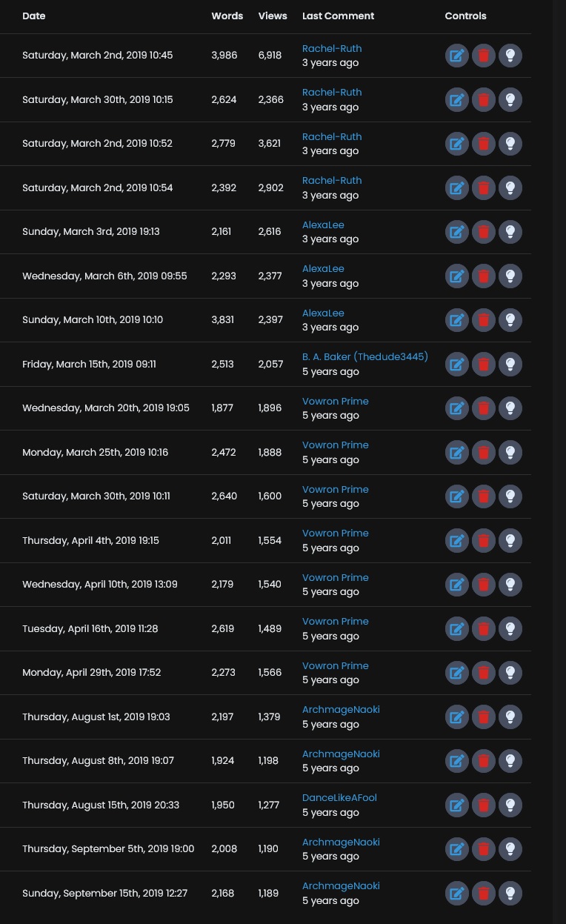
Task: Edit the August 15th 20:33 chapter
Action: pos(457,805)
